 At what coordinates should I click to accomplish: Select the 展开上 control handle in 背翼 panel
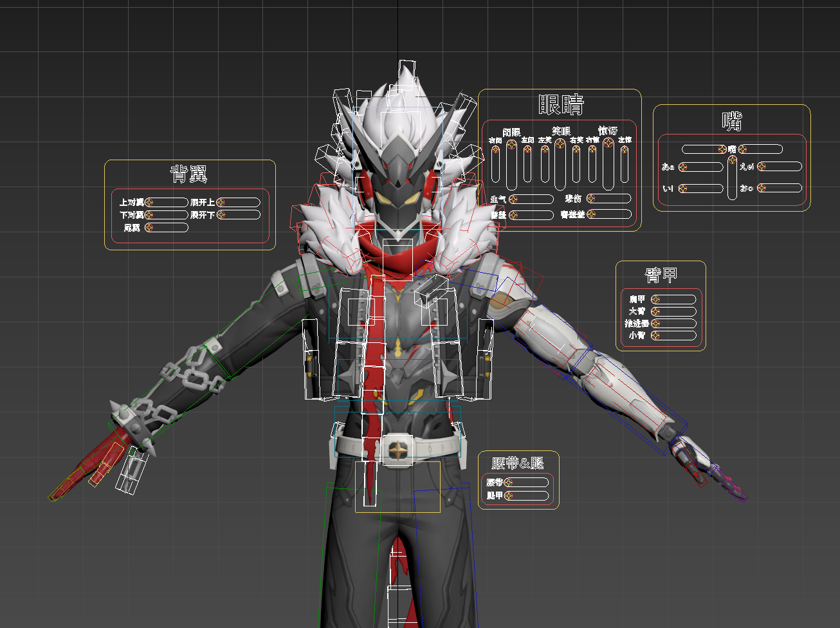click(x=221, y=202)
